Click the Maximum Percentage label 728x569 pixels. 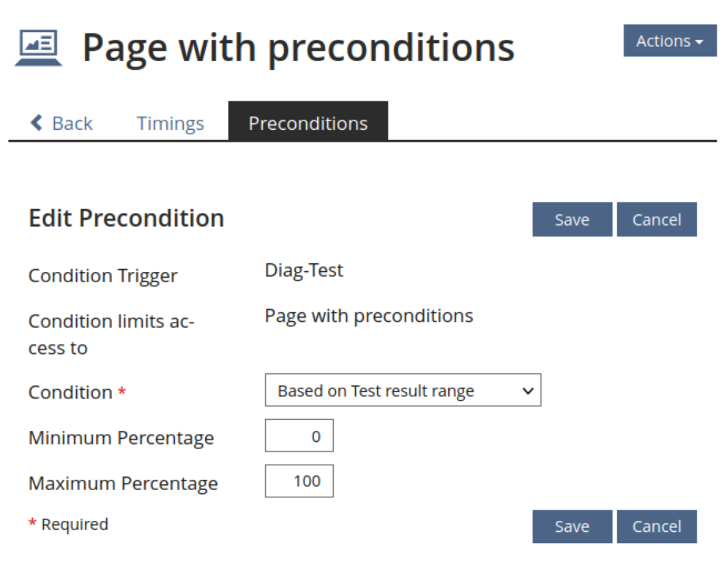click(123, 484)
